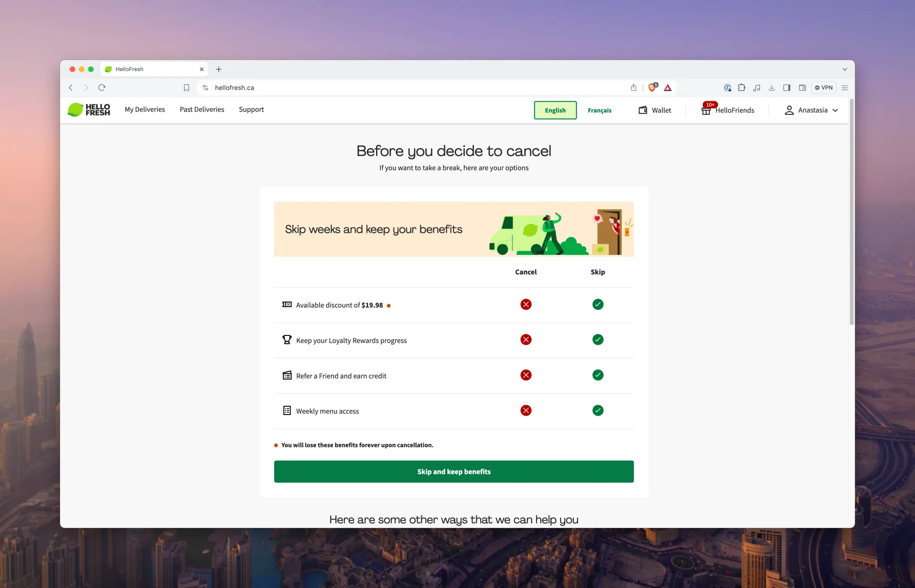Switch language to English
This screenshot has width=915, height=588.
[x=555, y=110]
